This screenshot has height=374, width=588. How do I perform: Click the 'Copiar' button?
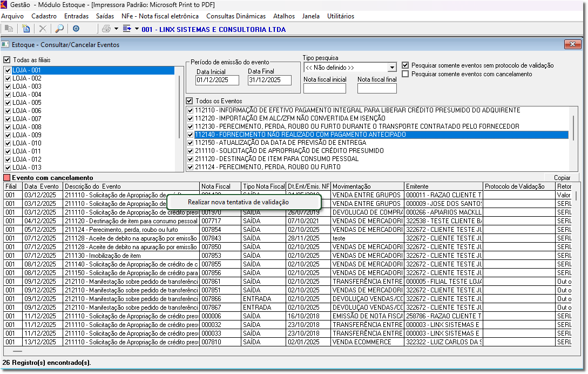pos(562,178)
